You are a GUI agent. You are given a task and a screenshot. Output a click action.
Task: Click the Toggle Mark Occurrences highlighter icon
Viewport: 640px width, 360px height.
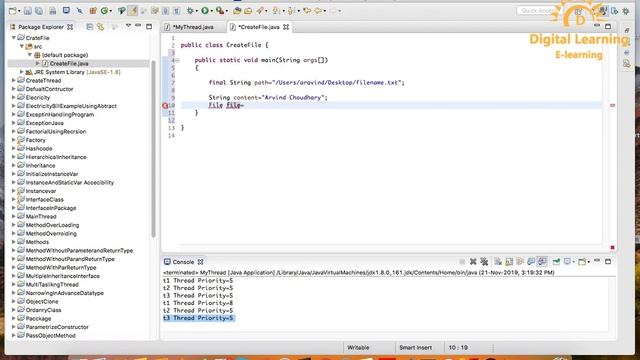tap(132, 11)
